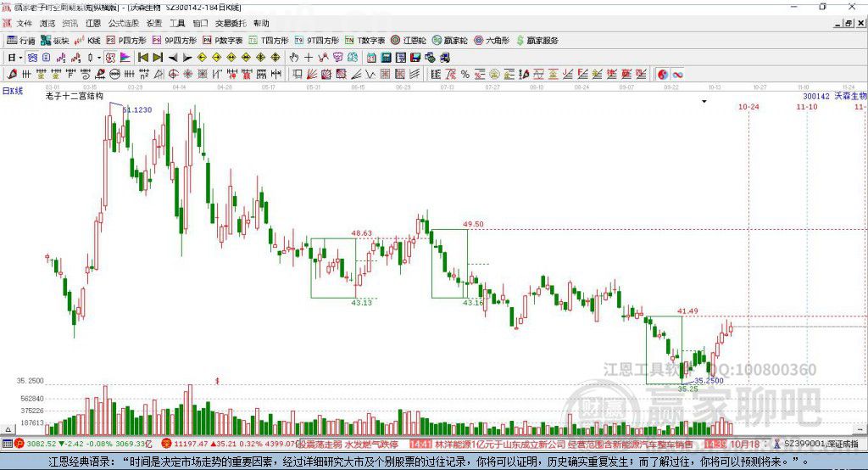The width and height of the screenshot is (868, 470).
Task: Open the 浏览 menu
Action: click(x=47, y=23)
